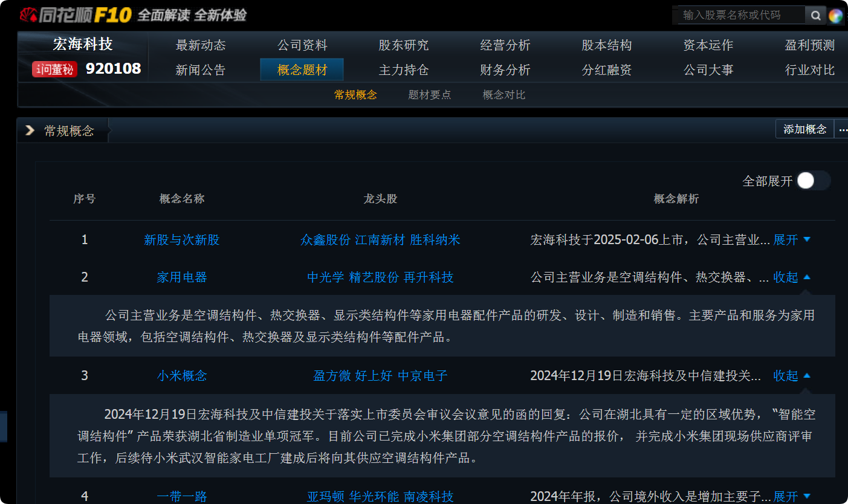Image resolution: width=848 pixels, height=504 pixels.
Task: Go to 新闻公告 section
Action: [x=201, y=70]
